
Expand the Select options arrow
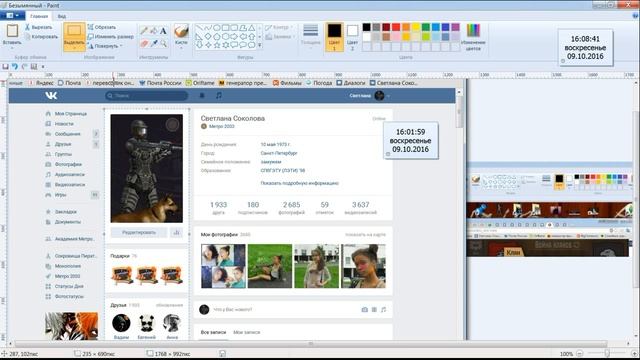coord(74,47)
